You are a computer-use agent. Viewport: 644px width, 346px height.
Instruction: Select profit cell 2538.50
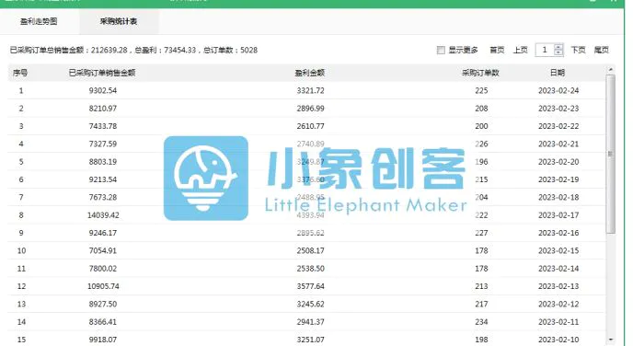311,269
